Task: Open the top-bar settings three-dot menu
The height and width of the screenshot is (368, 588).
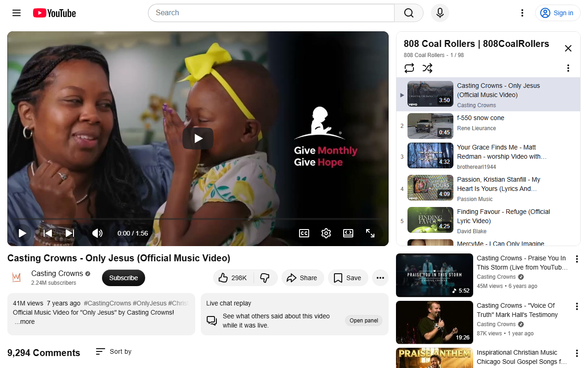Action: (522, 13)
